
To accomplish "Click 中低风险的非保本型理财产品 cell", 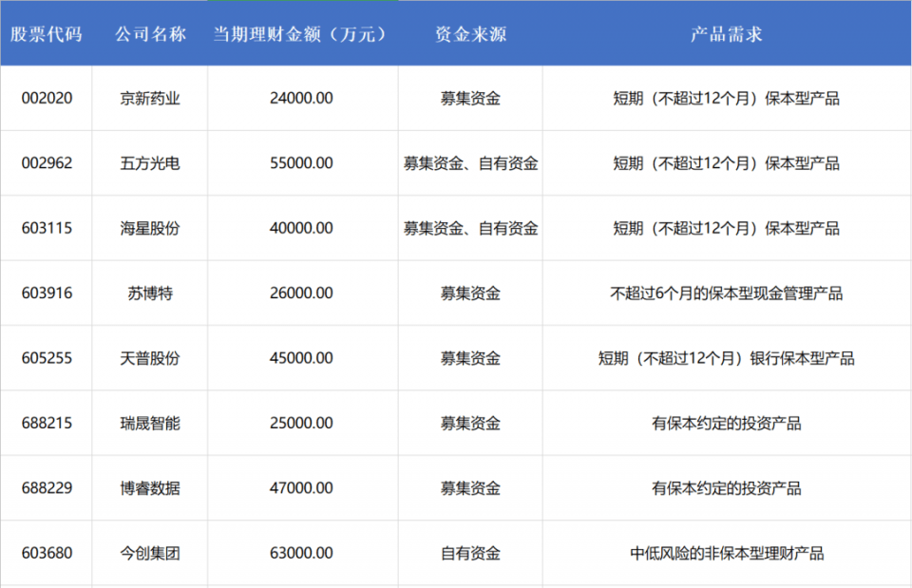I will click(x=727, y=554).
